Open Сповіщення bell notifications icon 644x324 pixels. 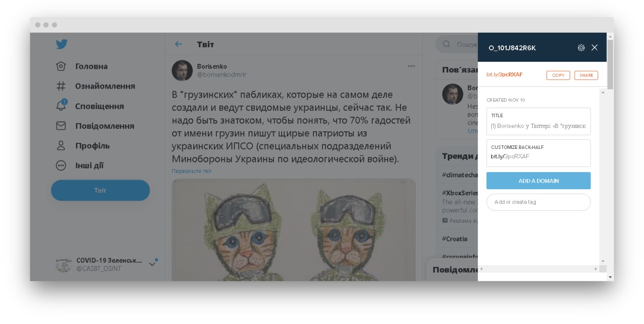pyautogui.click(x=61, y=106)
